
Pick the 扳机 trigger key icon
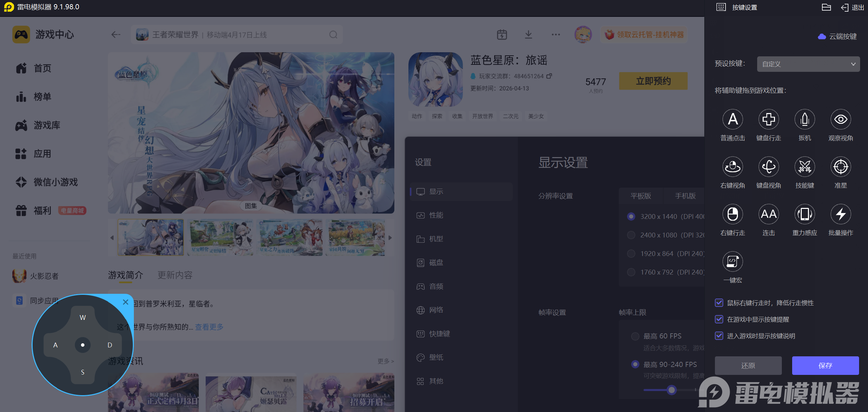pos(805,120)
